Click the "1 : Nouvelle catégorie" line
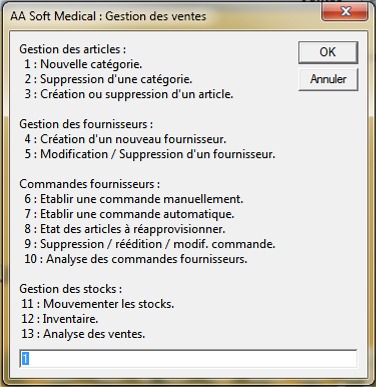Image resolution: width=376 pixels, height=387 pixels. tap(83, 64)
